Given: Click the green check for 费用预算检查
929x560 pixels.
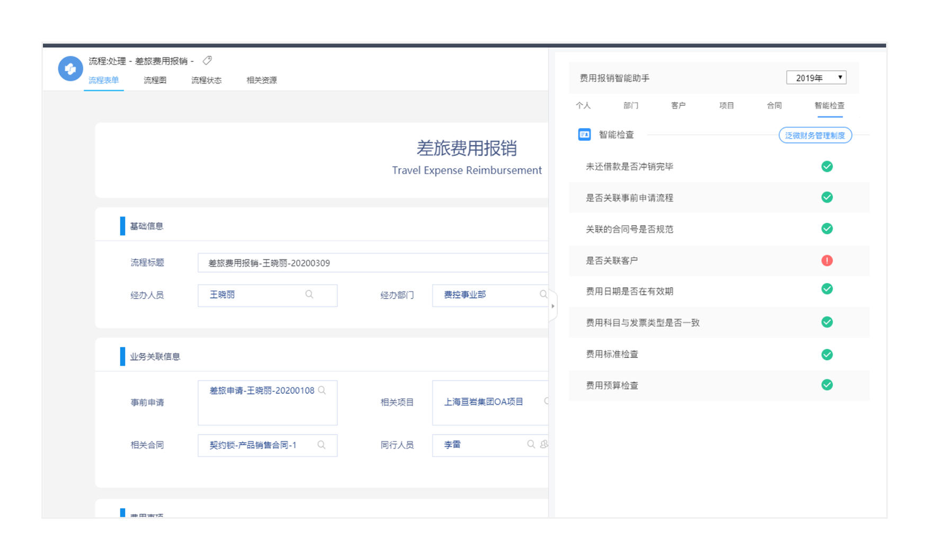Looking at the screenshot, I should [827, 385].
